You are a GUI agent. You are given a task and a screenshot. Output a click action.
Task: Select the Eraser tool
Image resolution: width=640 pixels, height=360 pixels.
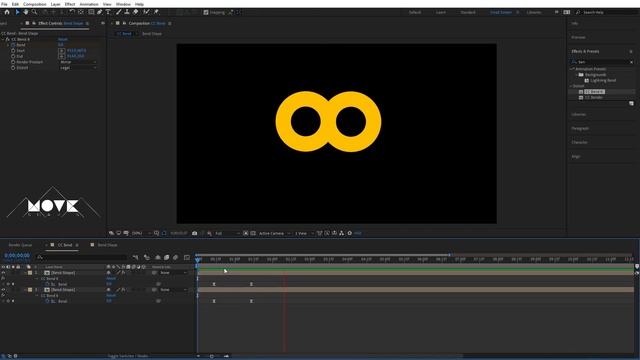[x=136, y=12]
